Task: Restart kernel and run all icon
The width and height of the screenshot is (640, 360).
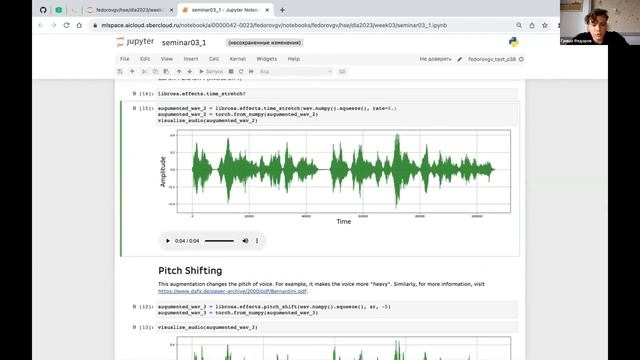Action: pyautogui.click(x=251, y=71)
